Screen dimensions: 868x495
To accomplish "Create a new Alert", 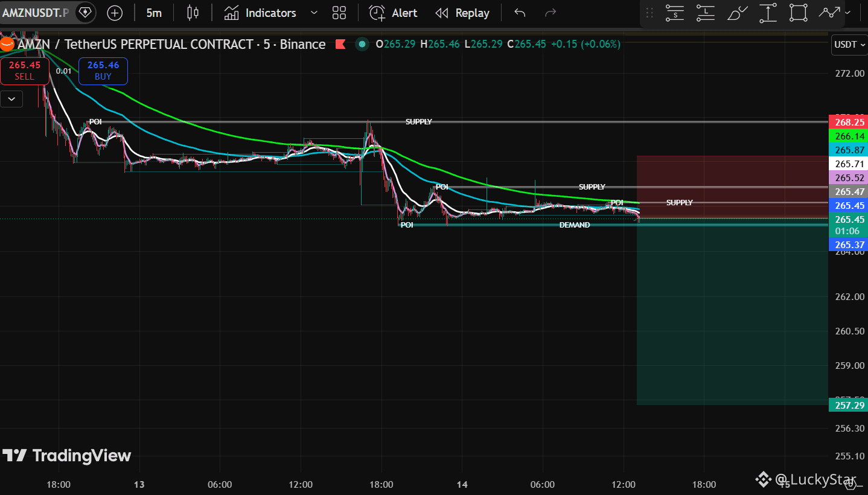I will (394, 13).
